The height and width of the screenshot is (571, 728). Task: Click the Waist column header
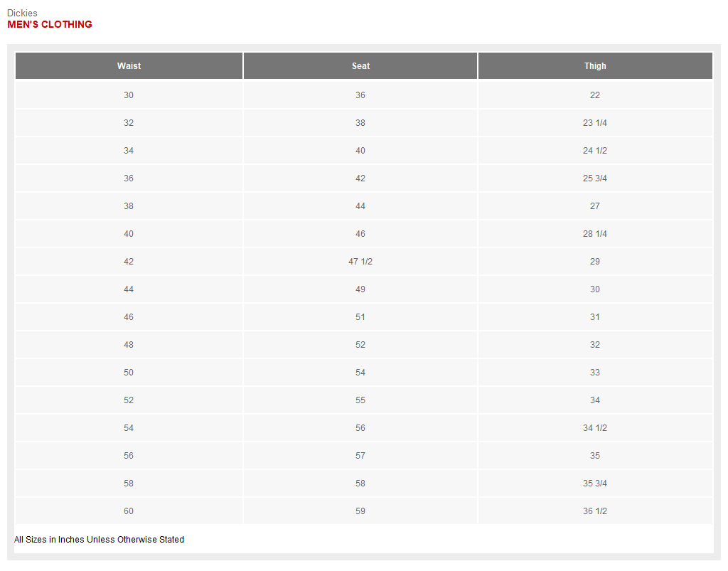[129, 66]
